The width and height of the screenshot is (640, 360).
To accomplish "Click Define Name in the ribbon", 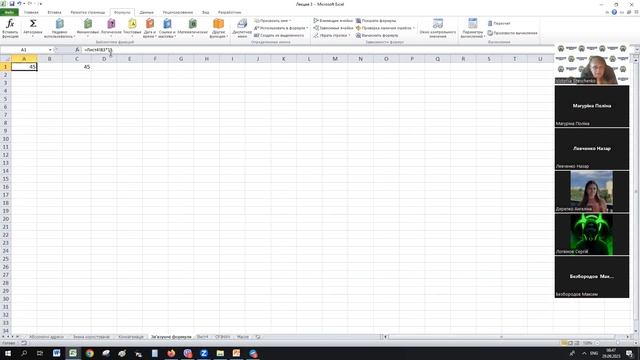I will pos(272,20).
